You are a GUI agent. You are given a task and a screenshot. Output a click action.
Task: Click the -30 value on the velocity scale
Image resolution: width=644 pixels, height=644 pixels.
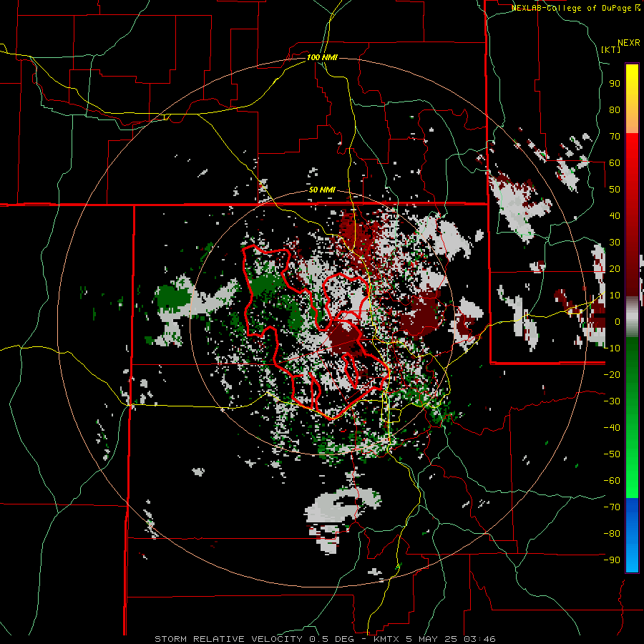612,401
